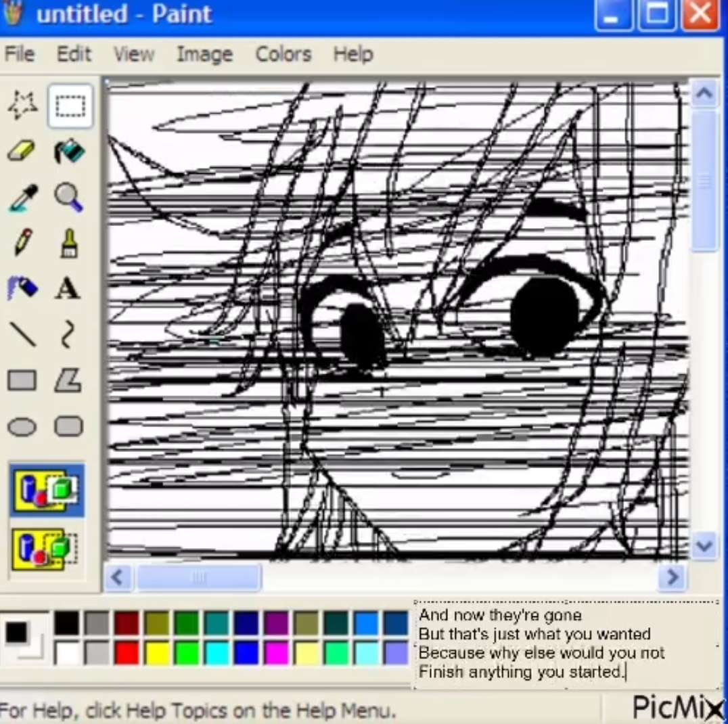728x724 pixels.
Task: Pick the olive color swatch
Action: [157, 623]
